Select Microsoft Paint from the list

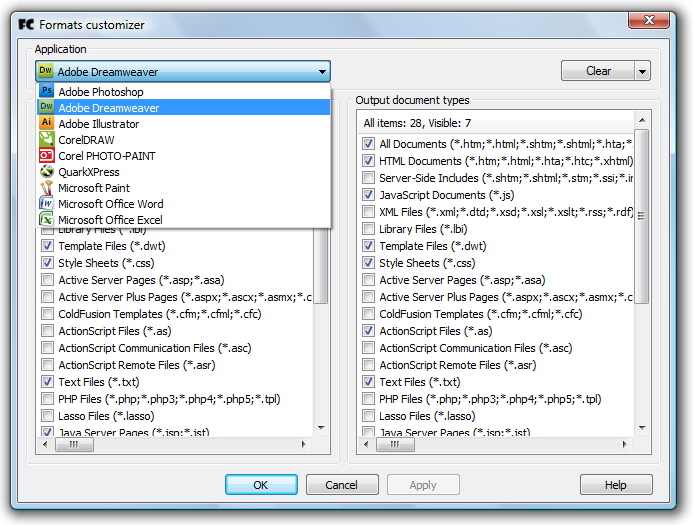(184, 188)
